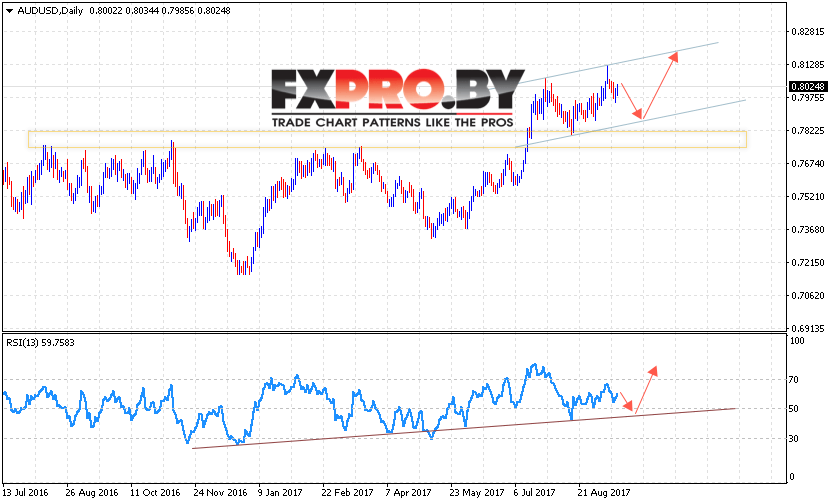The height and width of the screenshot is (504, 829).
Task: Select the 6 Jul 2017 date label
Action: pyautogui.click(x=535, y=492)
